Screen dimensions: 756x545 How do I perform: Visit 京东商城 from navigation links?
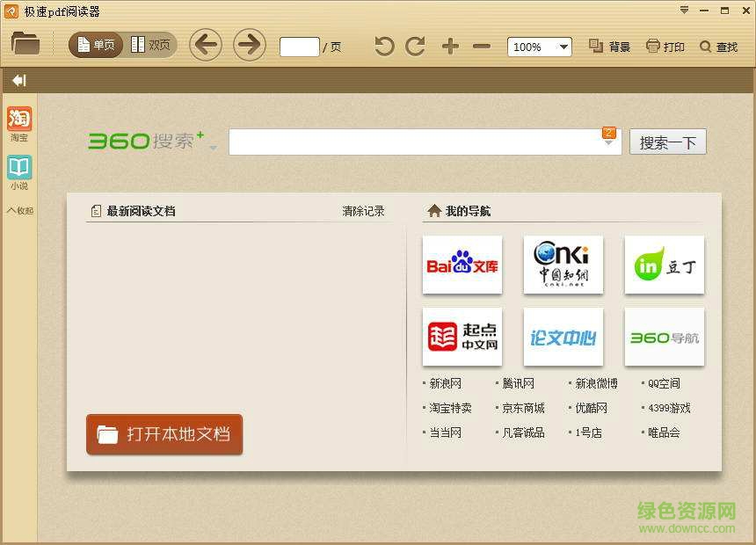coord(523,408)
